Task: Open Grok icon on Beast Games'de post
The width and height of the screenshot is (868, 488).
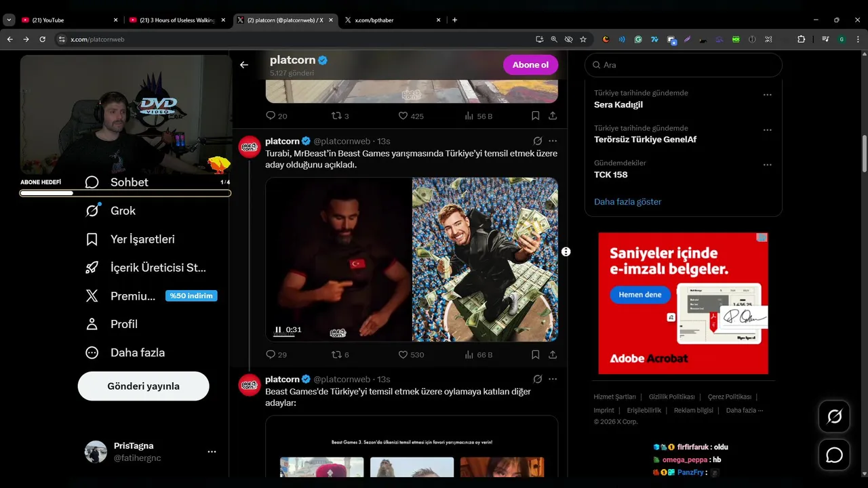Action: [538, 379]
